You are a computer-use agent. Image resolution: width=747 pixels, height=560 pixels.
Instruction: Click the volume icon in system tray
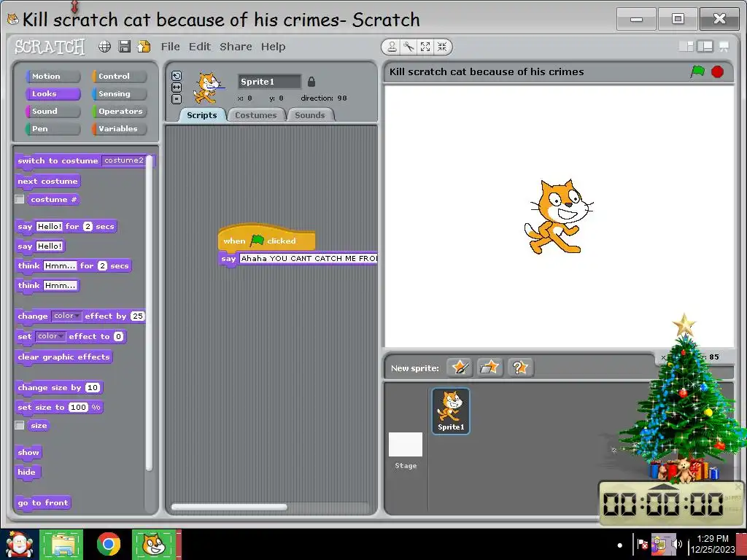[676, 544]
